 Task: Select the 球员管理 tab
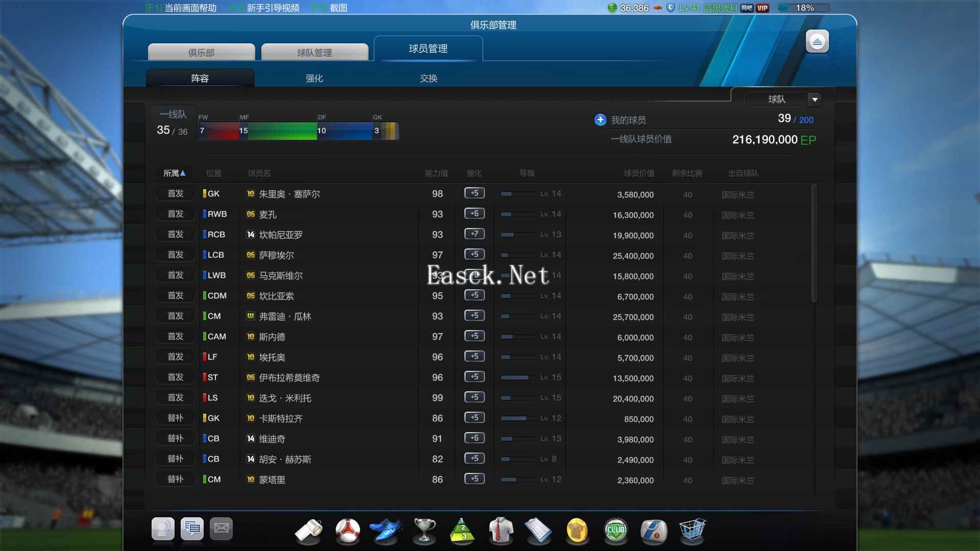[x=428, y=48]
